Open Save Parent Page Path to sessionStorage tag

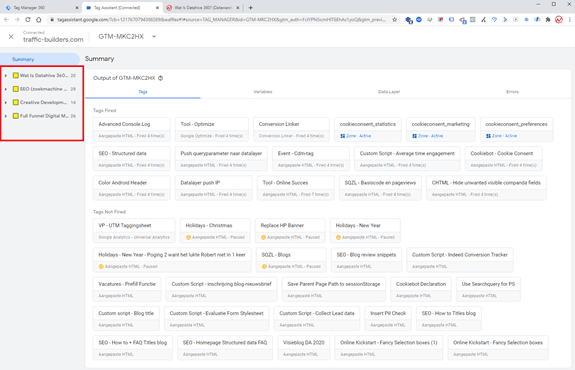[x=334, y=289]
